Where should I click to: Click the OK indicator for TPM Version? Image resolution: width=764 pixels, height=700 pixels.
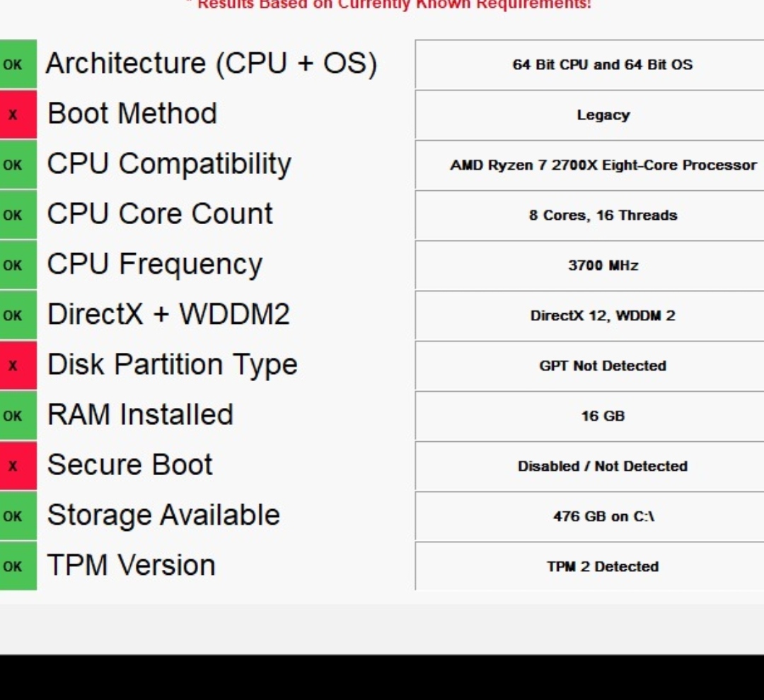[16, 566]
